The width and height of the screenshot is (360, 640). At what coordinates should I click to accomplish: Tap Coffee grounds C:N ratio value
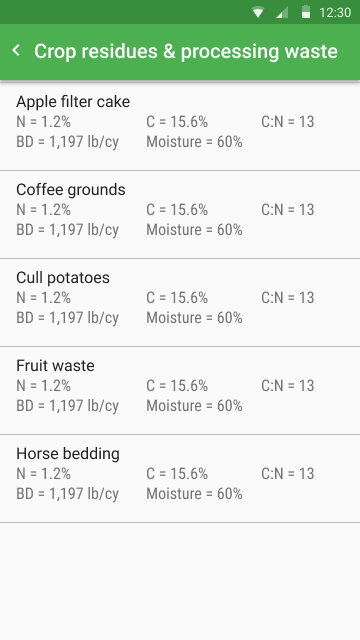coord(288,210)
